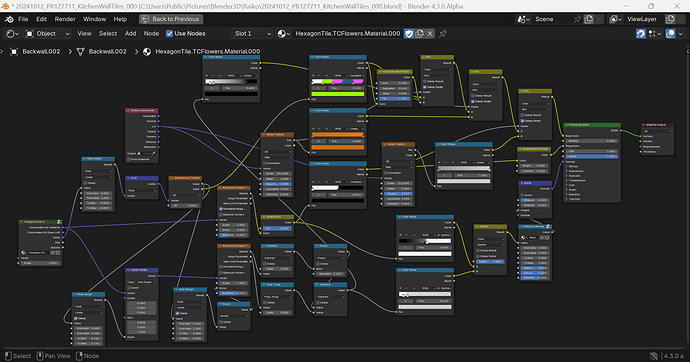
Task: Click the pin scene icon
Action: (577, 19)
